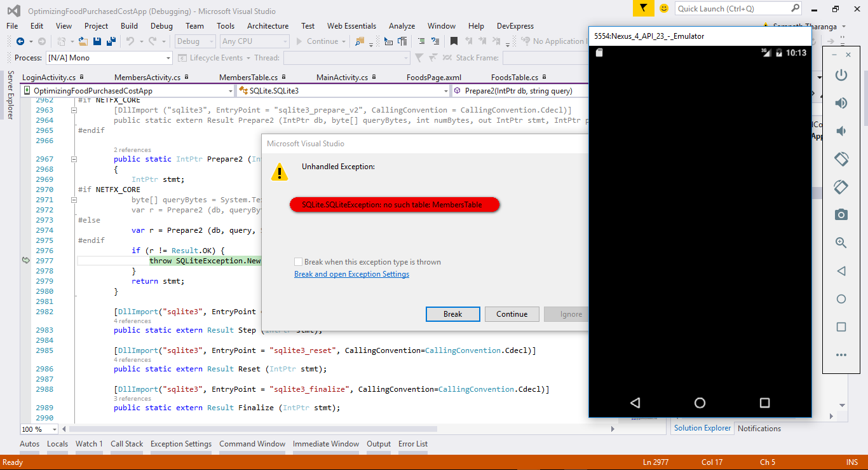Open the DevExpress menu
868x470 pixels.
click(515, 26)
